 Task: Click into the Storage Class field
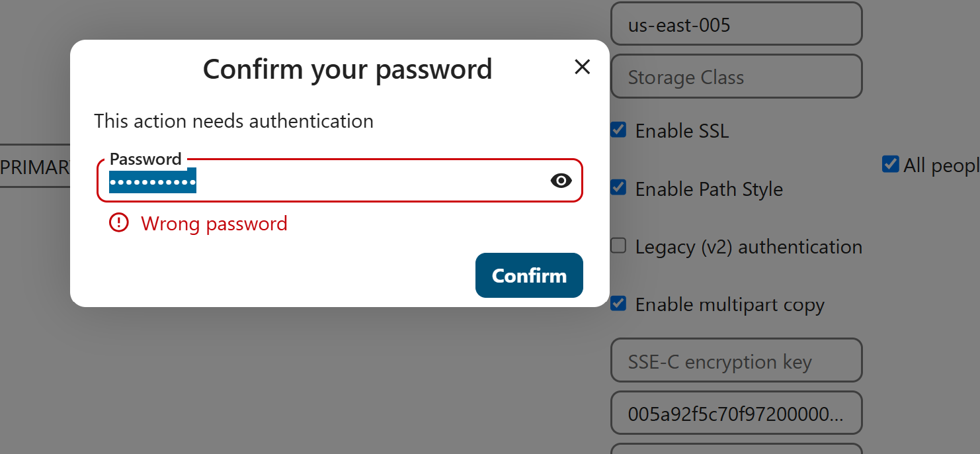tap(736, 77)
